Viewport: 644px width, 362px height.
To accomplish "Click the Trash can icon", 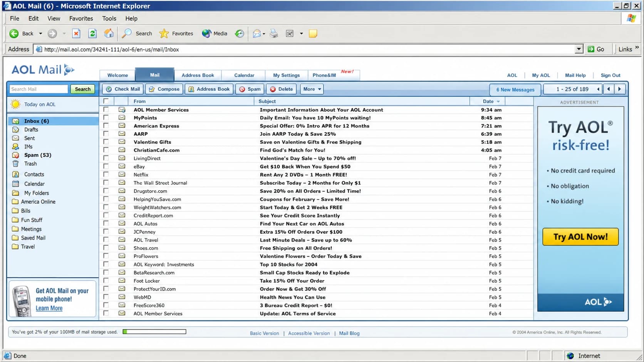I will point(16,163).
